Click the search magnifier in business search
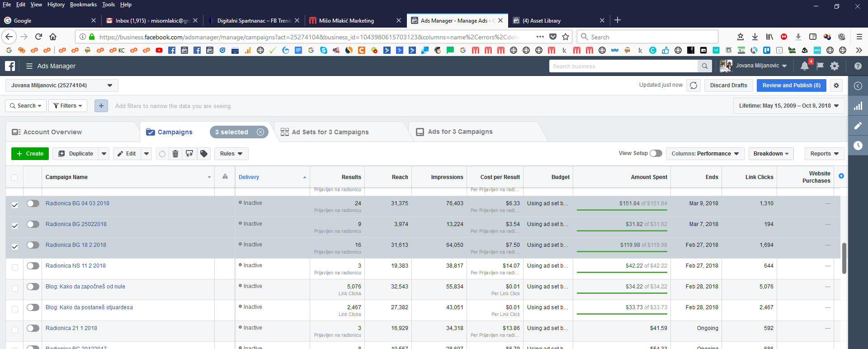 [x=705, y=66]
